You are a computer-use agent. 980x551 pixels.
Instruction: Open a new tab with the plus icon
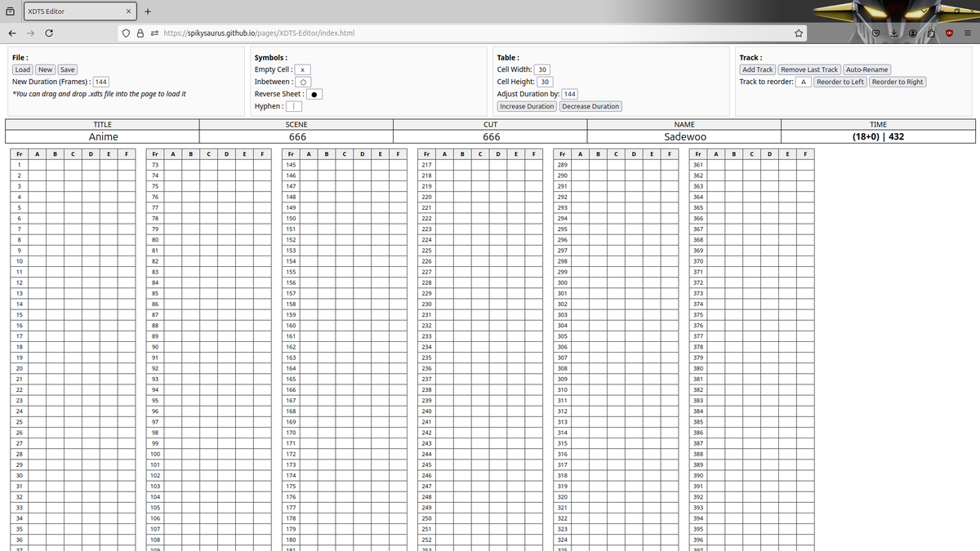click(148, 11)
